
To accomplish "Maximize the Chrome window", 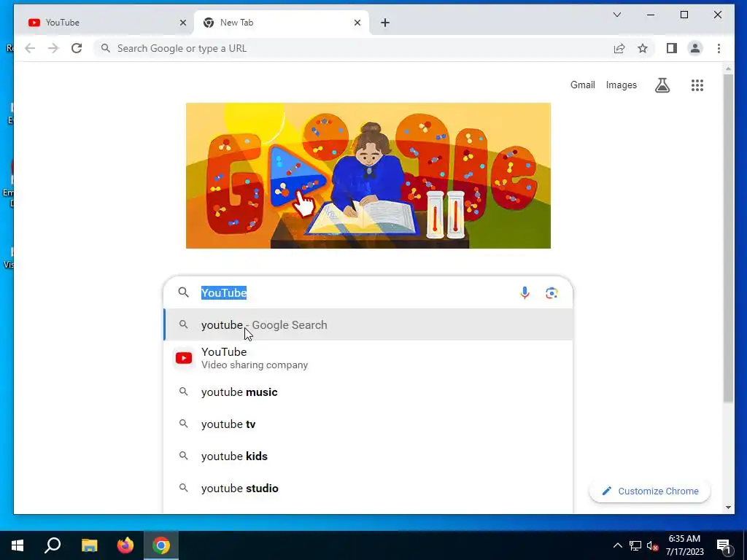I will pyautogui.click(x=684, y=15).
